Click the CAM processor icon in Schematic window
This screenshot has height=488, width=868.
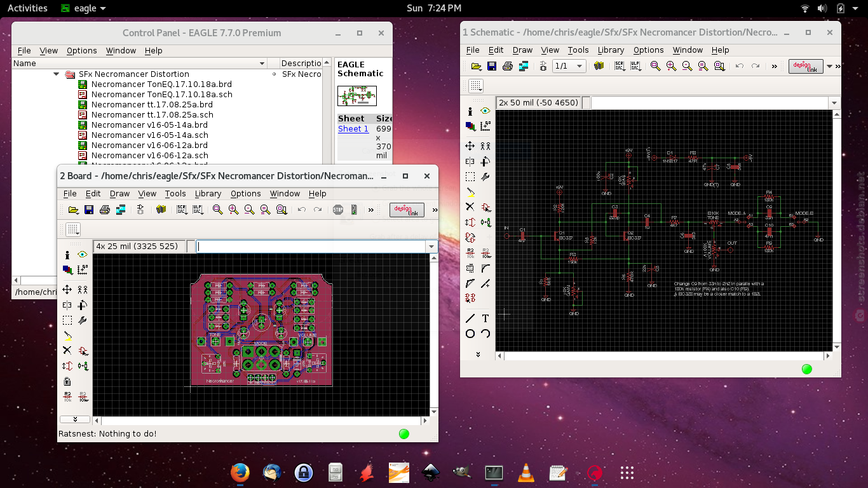click(523, 66)
